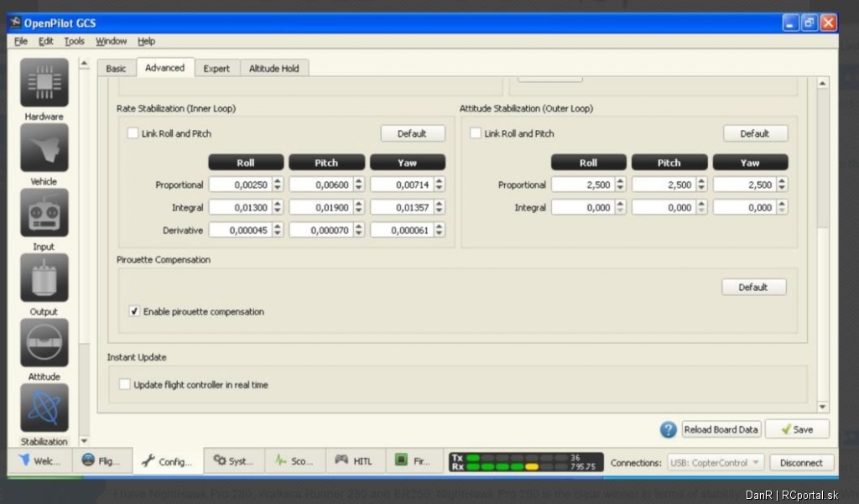This screenshot has height=504, width=859.
Task: Open the Stabilization configuration page
Action: click(44, 408)
